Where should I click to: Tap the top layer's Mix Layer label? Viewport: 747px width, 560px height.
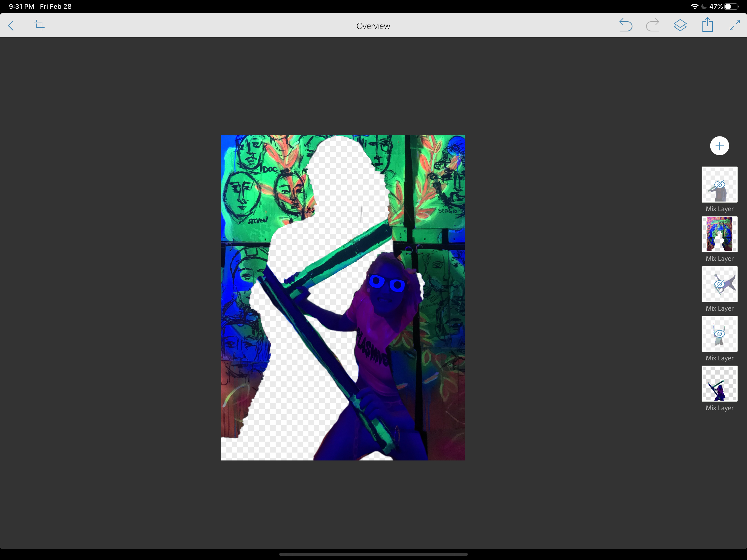pyautogui.click(x=719, y=209)
